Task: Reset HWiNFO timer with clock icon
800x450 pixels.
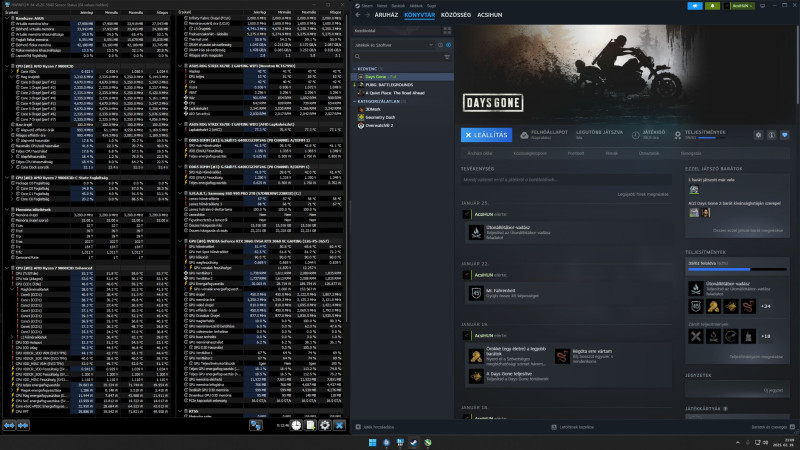Action: coord(296,426)
